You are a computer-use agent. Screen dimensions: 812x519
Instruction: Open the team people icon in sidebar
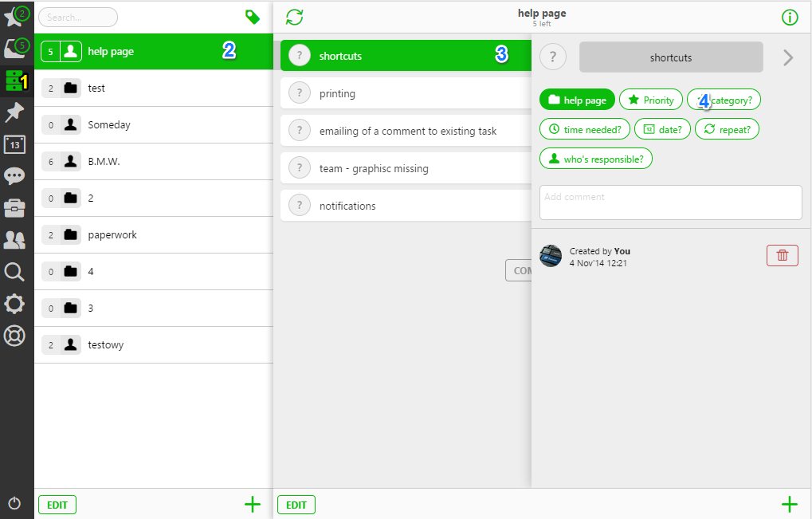(x=14, y=239)
